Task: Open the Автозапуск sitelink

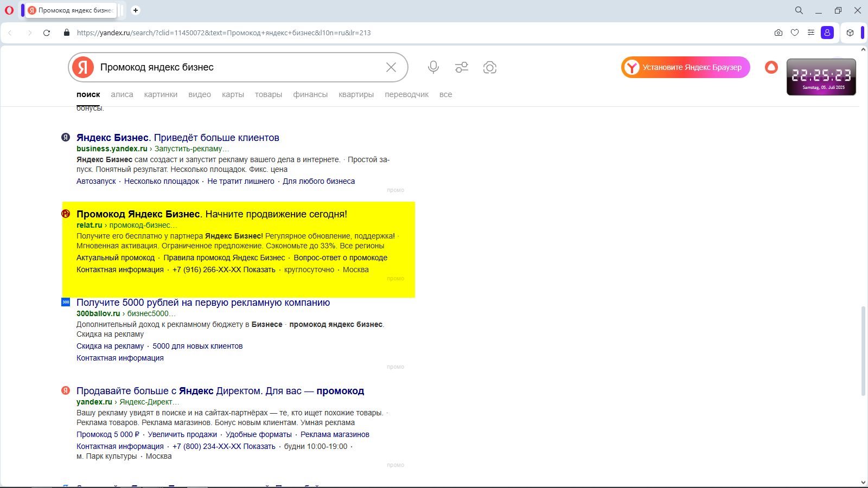Action: [96, 181]
